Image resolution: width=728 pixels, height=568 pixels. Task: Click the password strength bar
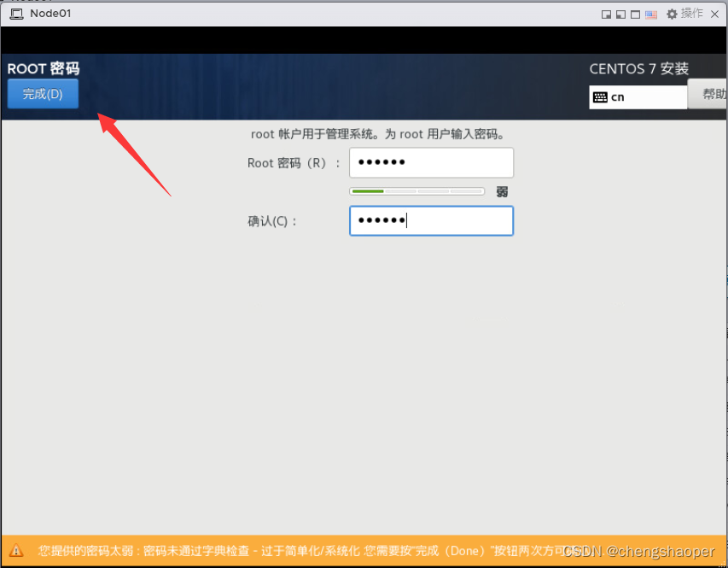pyautogui.click(x=417, y=191)
